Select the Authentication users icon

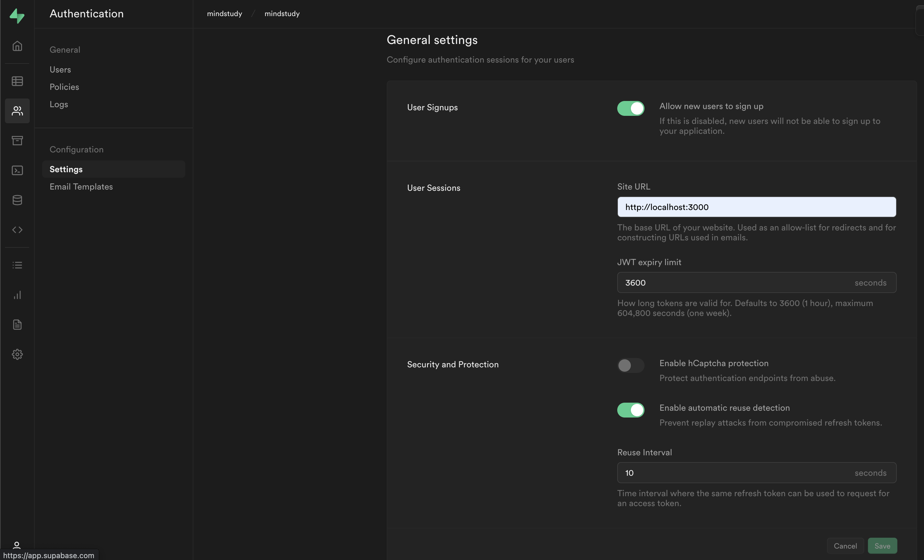coord(17,111)
